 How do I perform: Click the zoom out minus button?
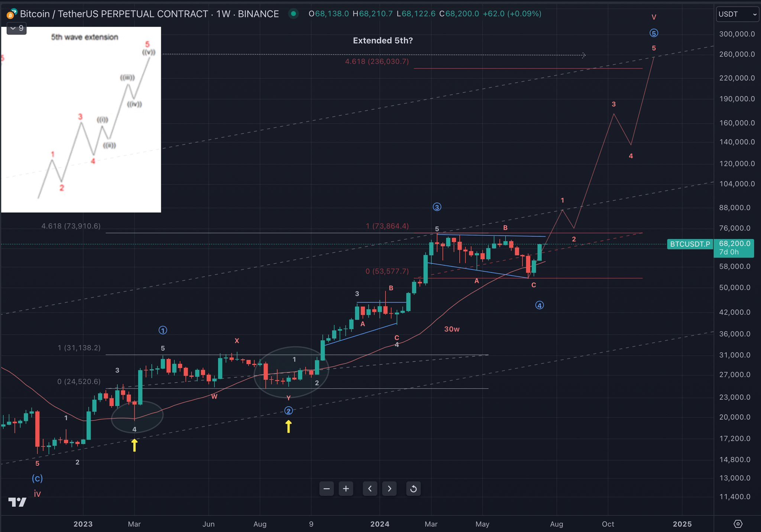(326, 489)
